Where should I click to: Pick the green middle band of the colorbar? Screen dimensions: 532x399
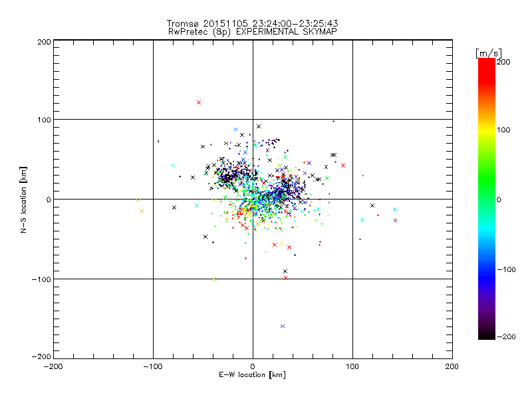point(487,185)
